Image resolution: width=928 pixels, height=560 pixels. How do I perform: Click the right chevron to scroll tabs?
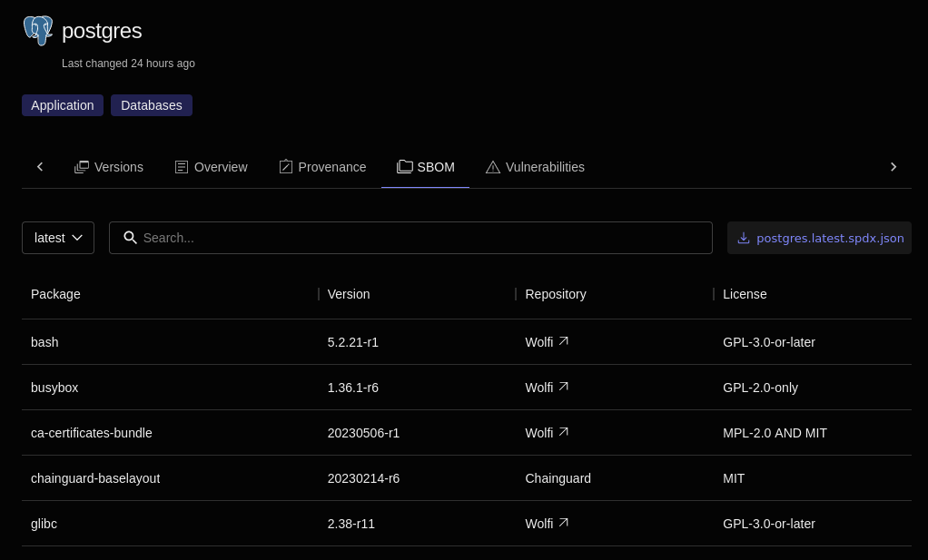[x=893, y=167]
